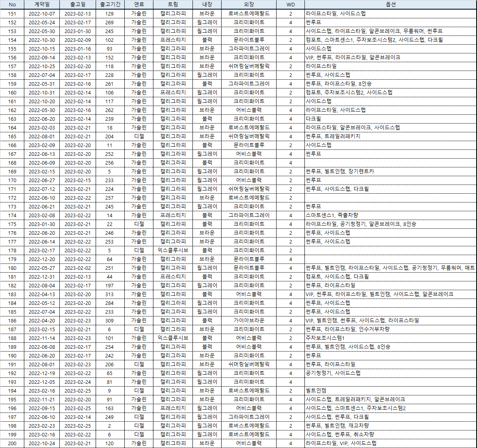Select options cell '사이드스텝, 트레일러패키지, 알콘브레이크'
The height and width of the screenshot is (448, 477).
(x=391, y=400)
